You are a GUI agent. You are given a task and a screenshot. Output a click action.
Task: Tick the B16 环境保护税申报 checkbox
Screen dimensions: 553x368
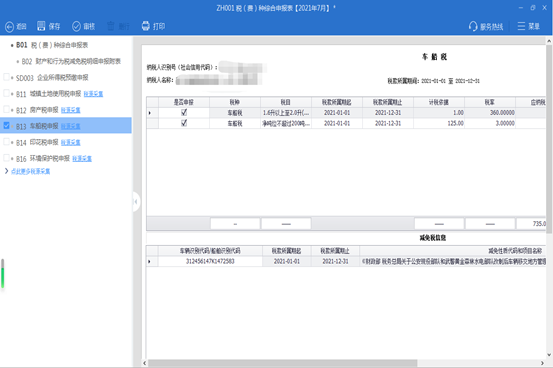[6, 158]
